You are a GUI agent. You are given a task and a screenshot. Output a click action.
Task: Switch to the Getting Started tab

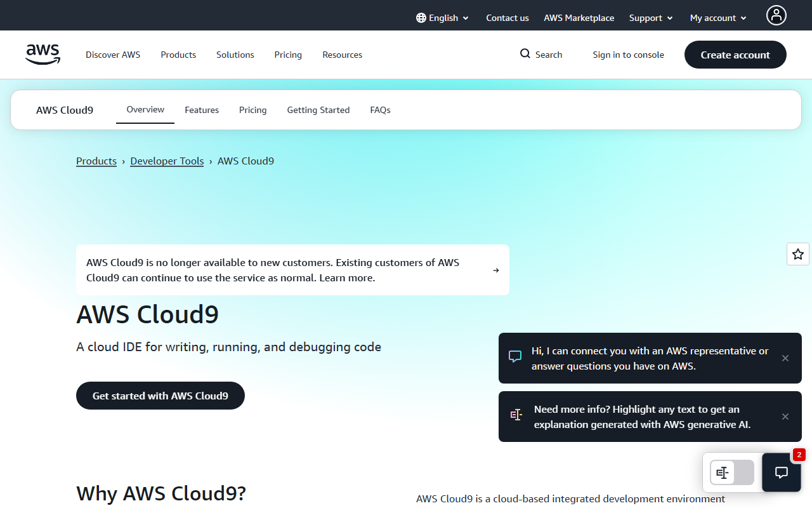(x=318, y=110)
